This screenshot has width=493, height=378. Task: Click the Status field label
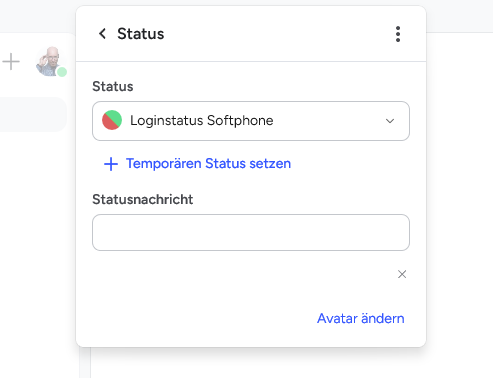coord(113,86)
